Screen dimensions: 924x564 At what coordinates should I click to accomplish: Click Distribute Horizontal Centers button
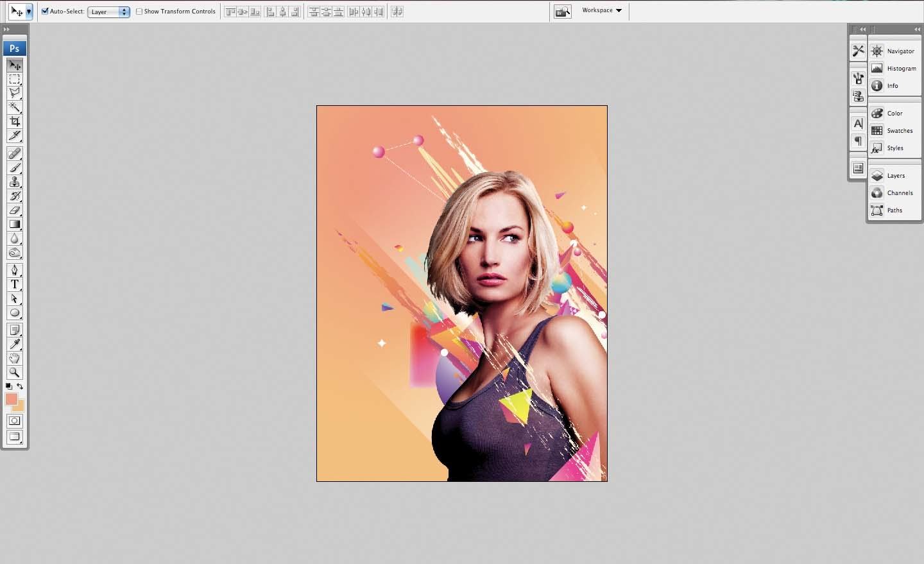(x=366, y=12)
